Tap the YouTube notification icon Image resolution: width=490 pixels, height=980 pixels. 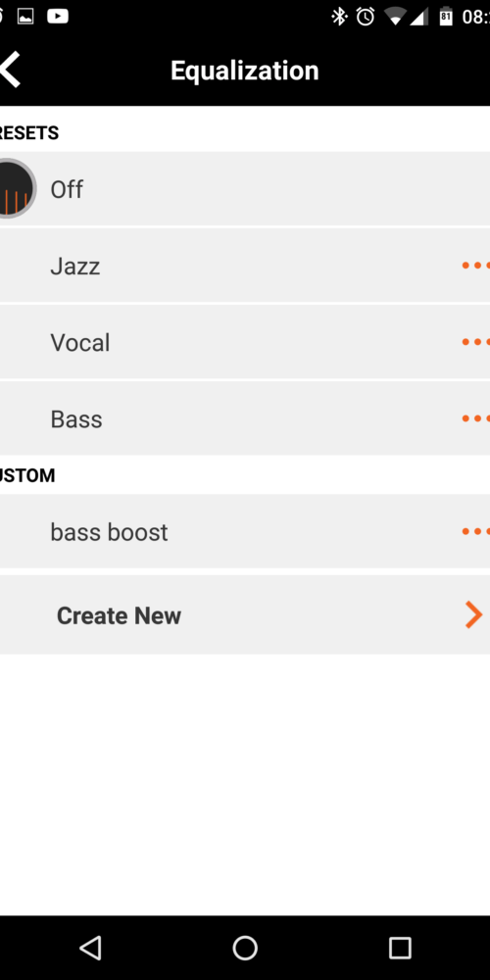pyautogui.click(x=58, y=17)
